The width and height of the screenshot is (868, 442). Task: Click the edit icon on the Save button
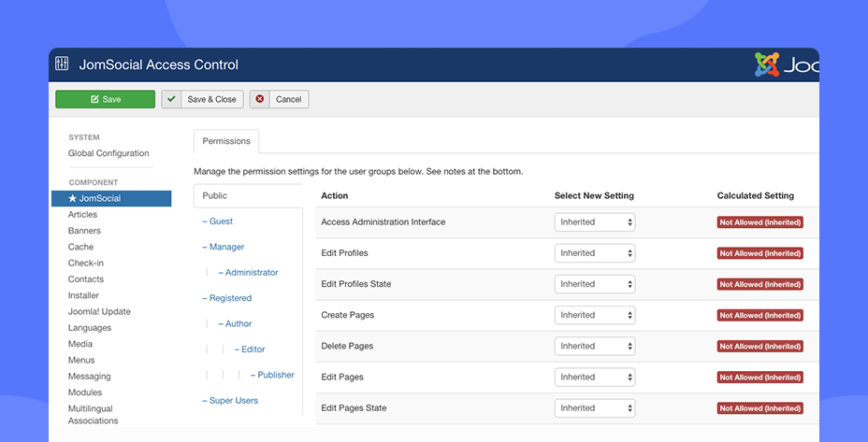click(94, 100)
